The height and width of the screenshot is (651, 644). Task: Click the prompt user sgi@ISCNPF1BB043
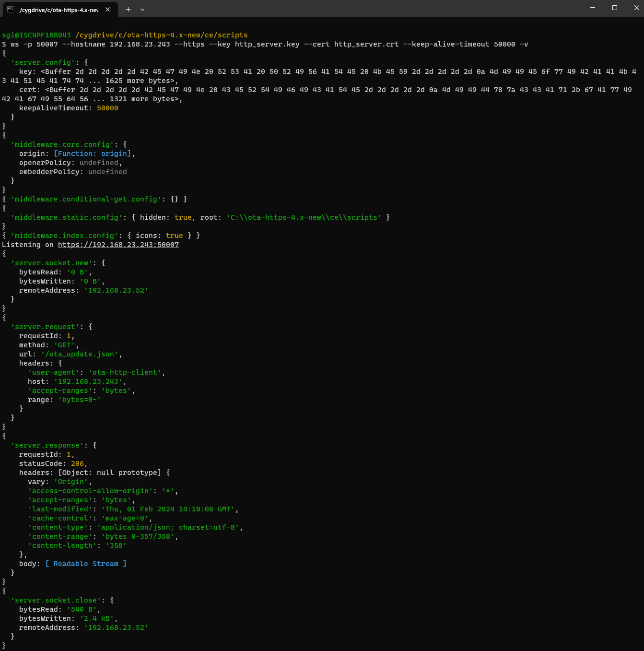[36, 35]
